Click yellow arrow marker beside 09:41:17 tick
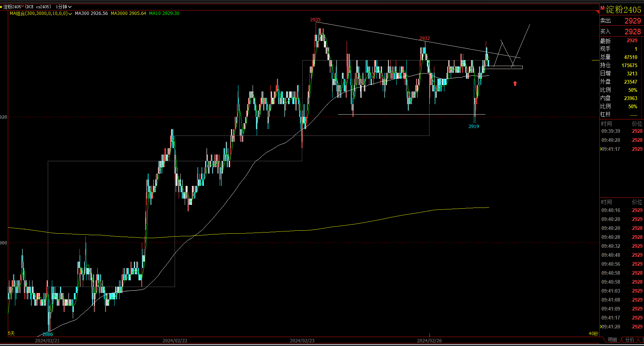Screen dimensions: 644x346 point(601,149)
